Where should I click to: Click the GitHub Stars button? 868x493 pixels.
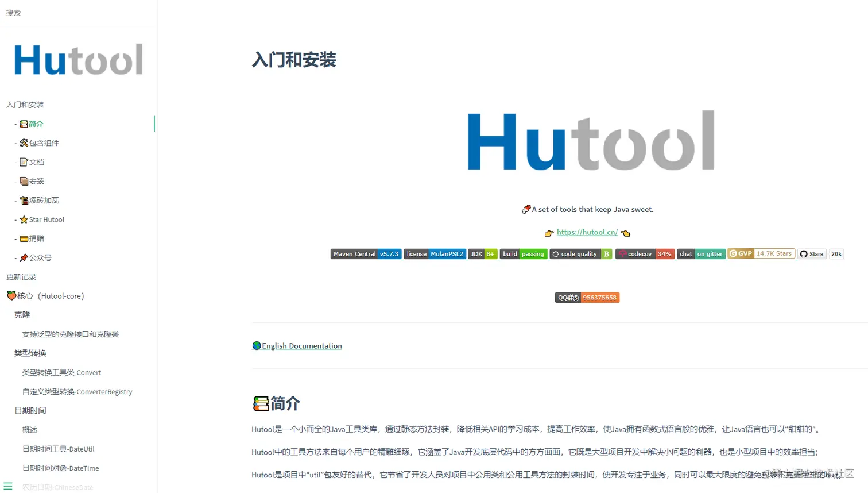812,254
